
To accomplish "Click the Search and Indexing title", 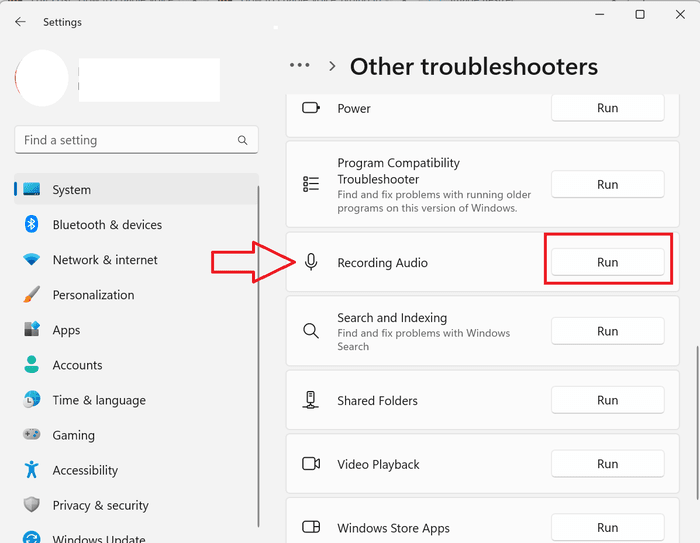I will [392, 317].
